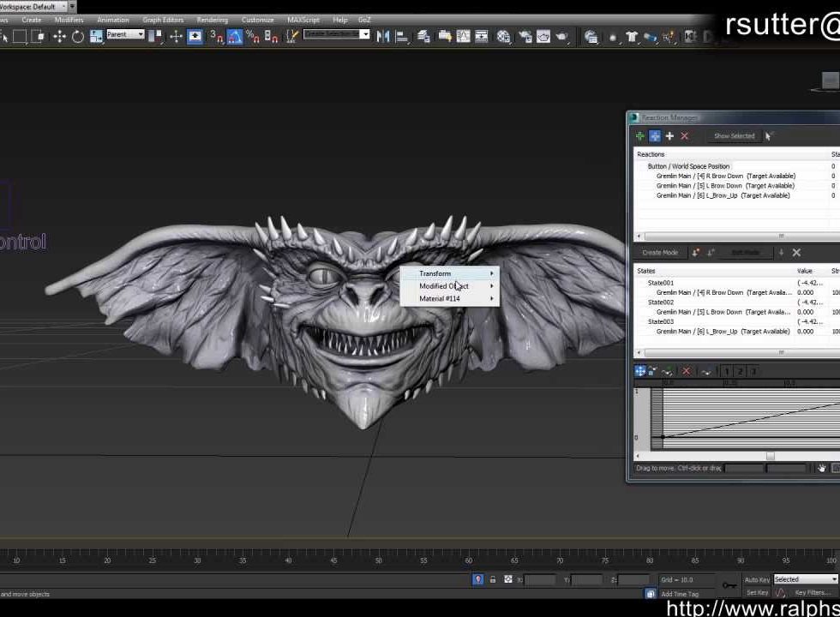This screenshot has width=840, height=617.
Task: Click the Delete State X icon
Action: (796, 252)
